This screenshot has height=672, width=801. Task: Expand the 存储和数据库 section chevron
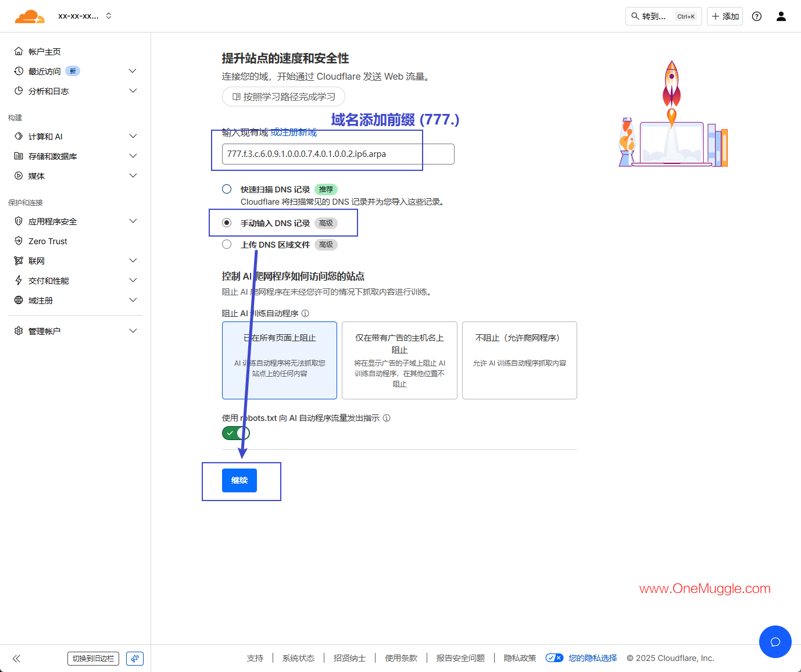[x=133, y=156]
